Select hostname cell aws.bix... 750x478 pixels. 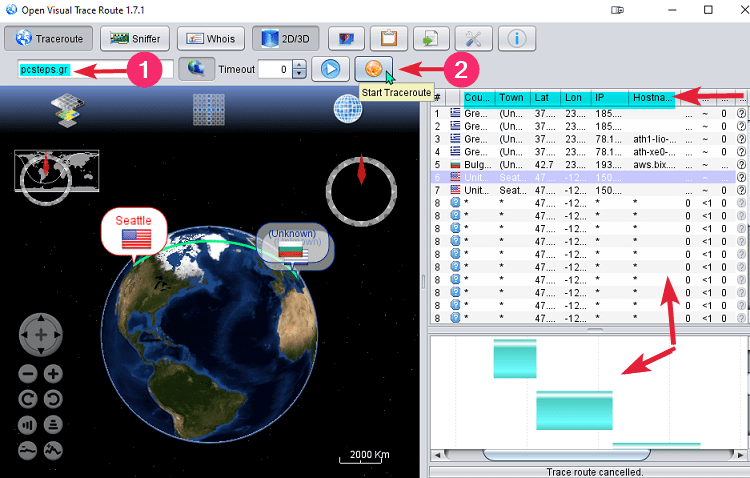coord(654,164)
